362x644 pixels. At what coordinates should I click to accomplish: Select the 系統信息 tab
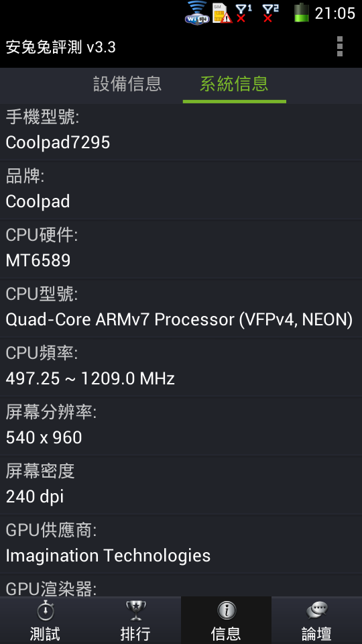[234, 85]
